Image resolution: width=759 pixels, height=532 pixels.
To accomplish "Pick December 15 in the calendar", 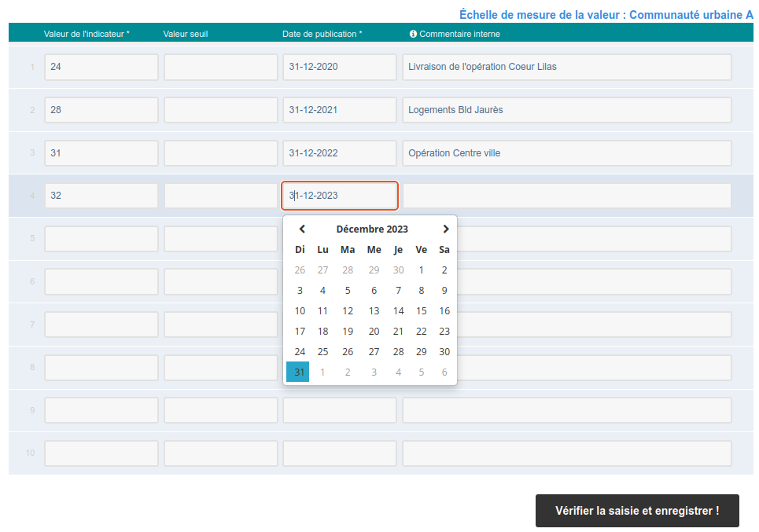I will [x=421, y=311].
